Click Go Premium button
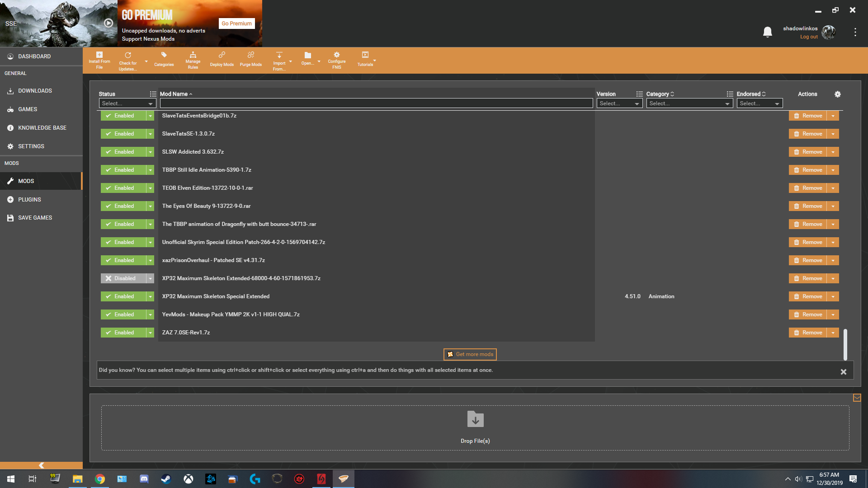Image resolution: width=868 pixels, height=488 pixels. (236, 23)
